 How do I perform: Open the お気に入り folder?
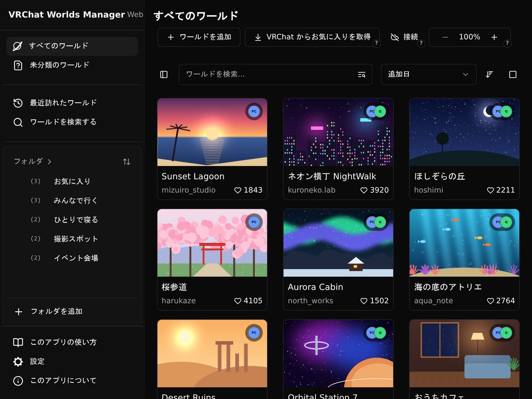(72, 181)
